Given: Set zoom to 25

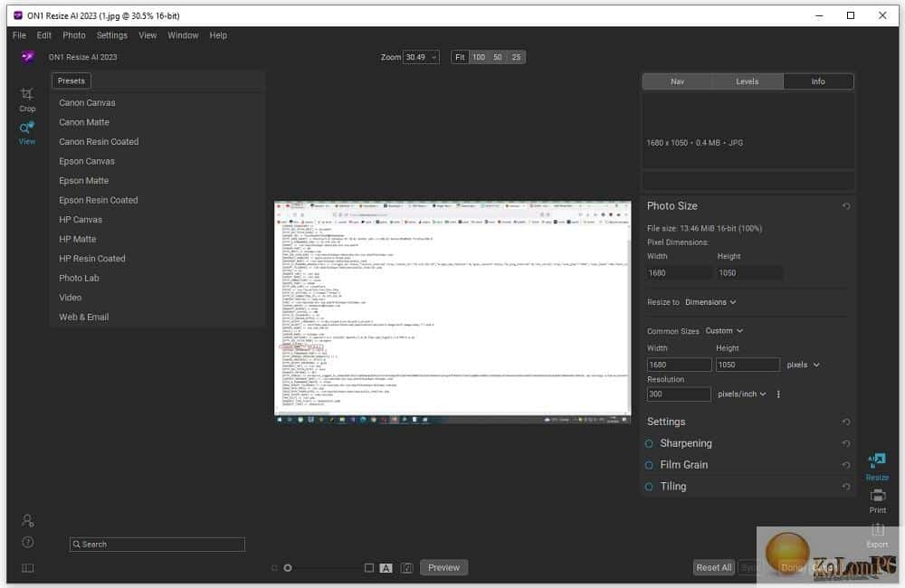Looking at the screenshot, I should click(x=517, y=57).
